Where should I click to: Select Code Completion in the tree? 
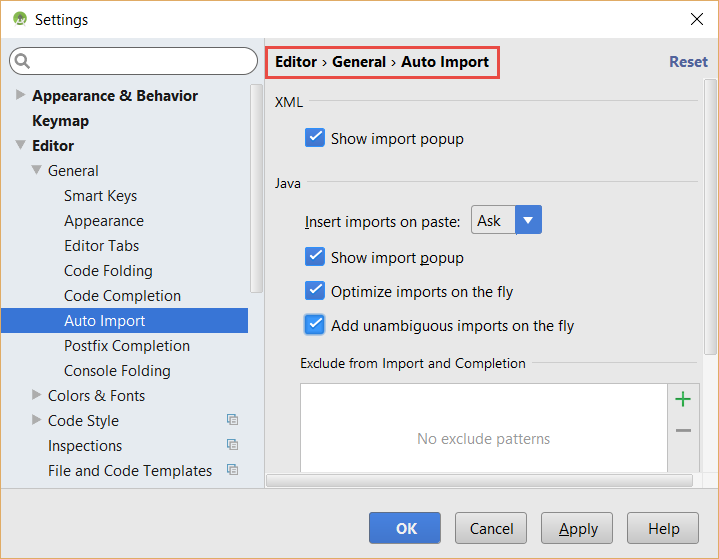122,296
